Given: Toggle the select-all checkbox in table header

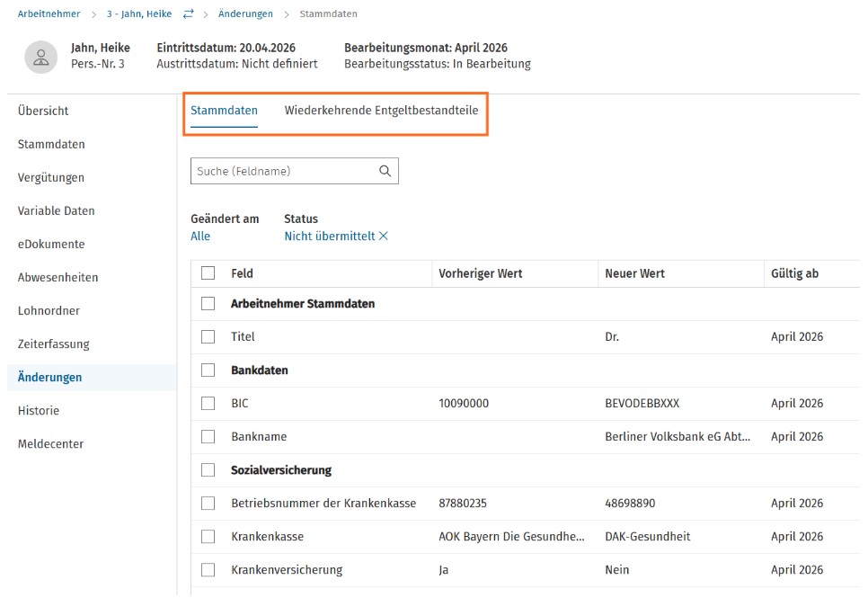Looking at the screenshot, I should pyautogui.click(x=208, y=273).
